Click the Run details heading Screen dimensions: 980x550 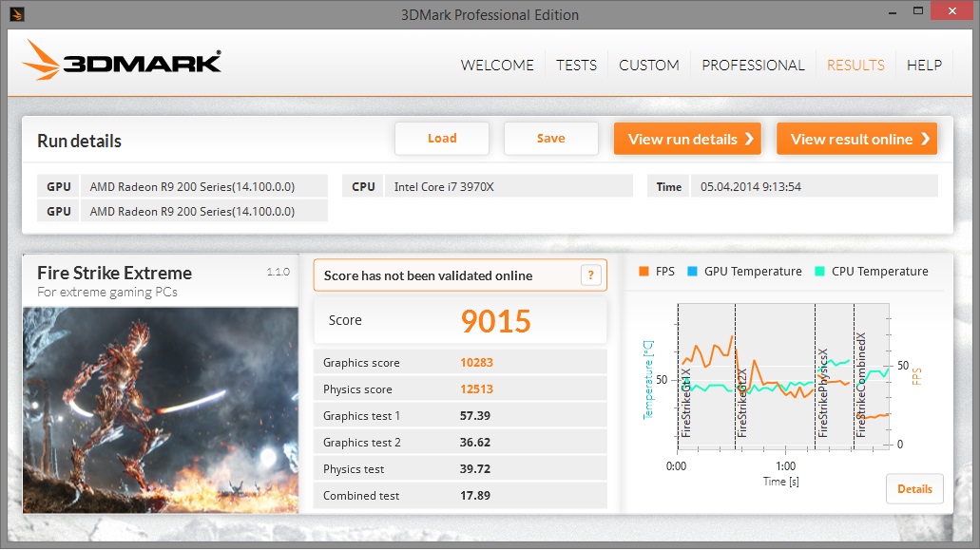[80, 142]
